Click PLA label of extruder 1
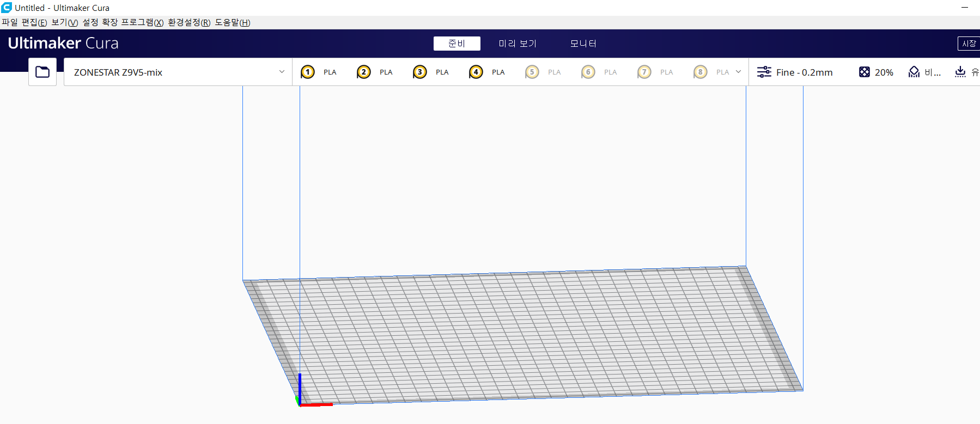This screenshot has width=980, height=424. pyautogui.click(x=330, y=72)
